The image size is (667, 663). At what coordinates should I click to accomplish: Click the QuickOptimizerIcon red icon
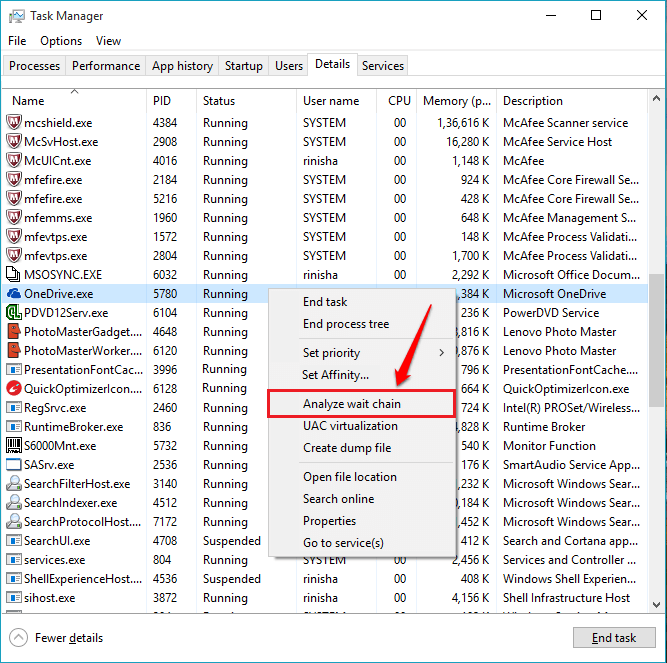[14, 388]
